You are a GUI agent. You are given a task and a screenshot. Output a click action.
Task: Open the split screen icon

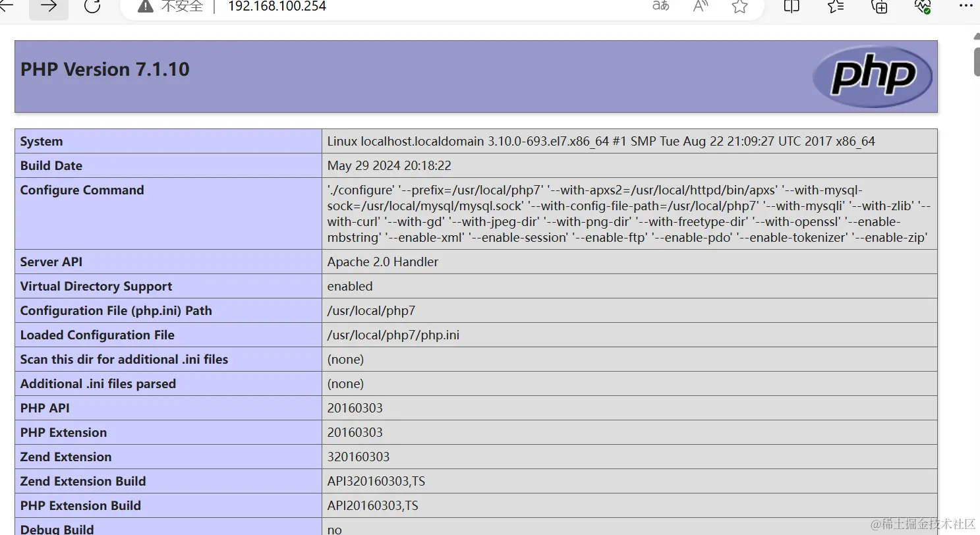[x=792, y=6]
